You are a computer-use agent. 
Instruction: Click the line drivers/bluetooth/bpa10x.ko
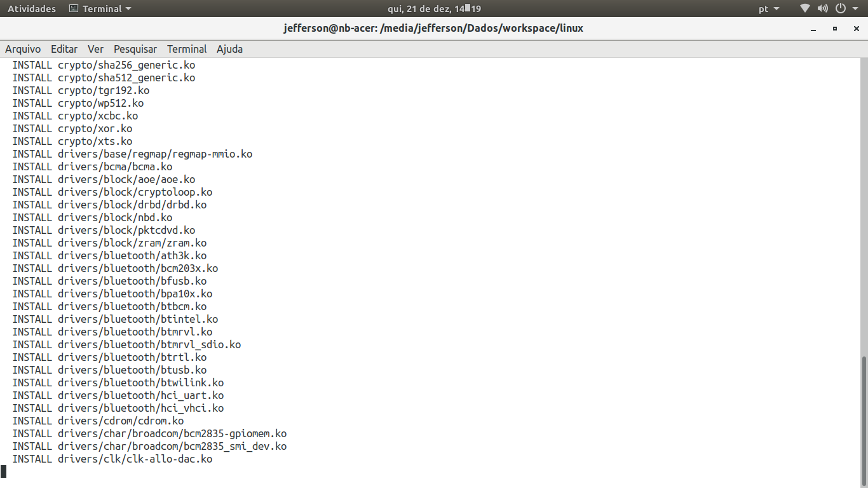click(112, 294)
